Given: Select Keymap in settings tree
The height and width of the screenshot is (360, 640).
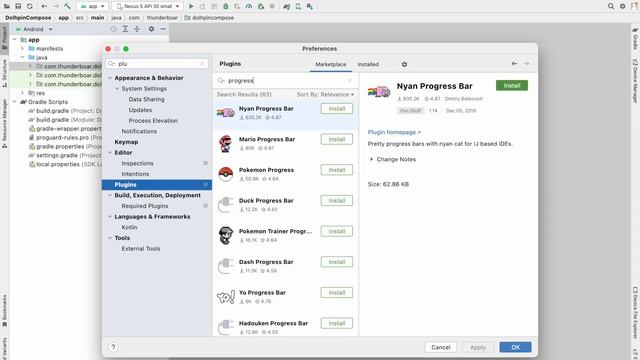Looking at the screenshot, I should point(126,142).
